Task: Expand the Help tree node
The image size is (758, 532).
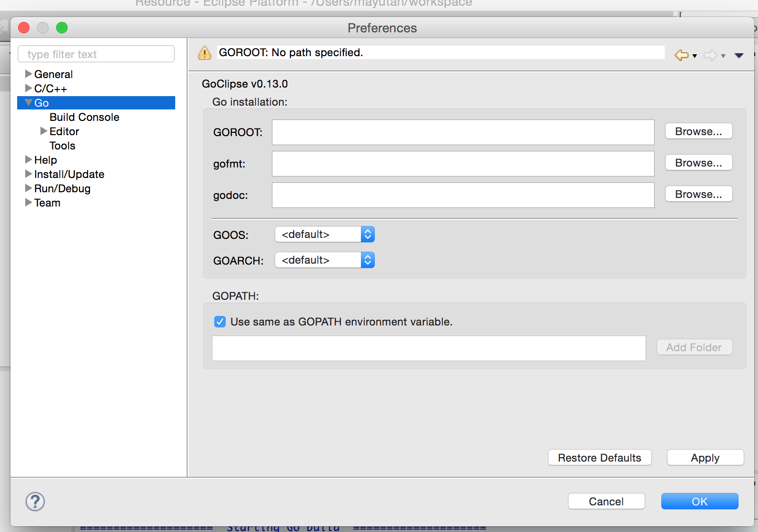Action: point(29,159)
